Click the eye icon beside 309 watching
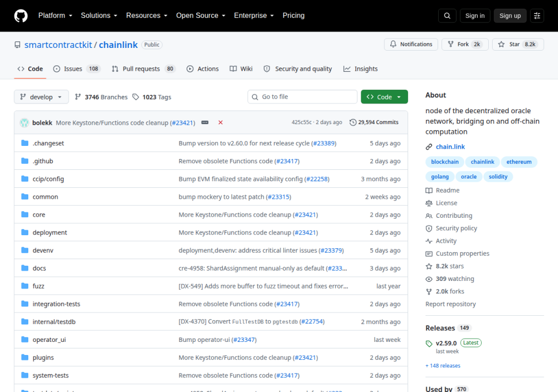The height and width of the screenshot is (392, 558). point(429,279)
